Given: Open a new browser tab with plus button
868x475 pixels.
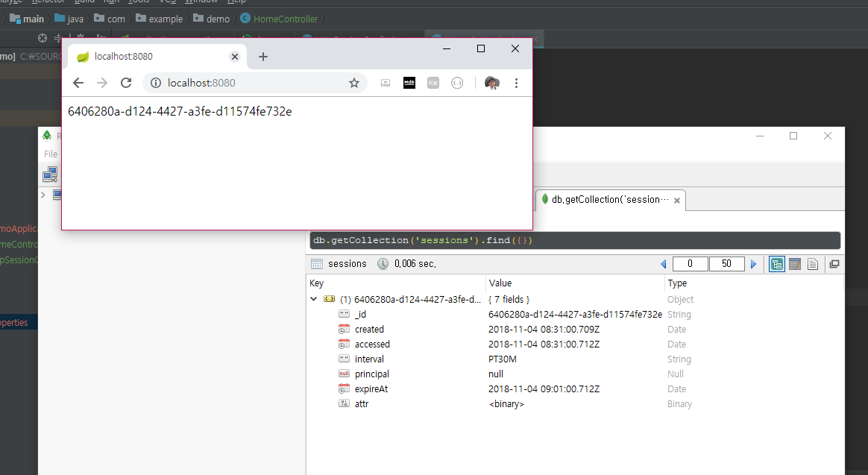Looking at the screenshot, I should [x=264, y=56].
